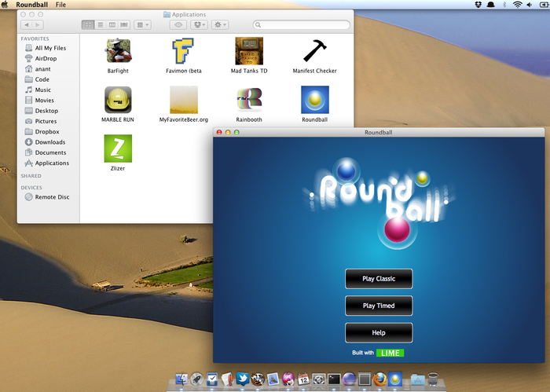
Task: Open Launchpad rocket icon in the Dock
Action: (x=196, y=379)
